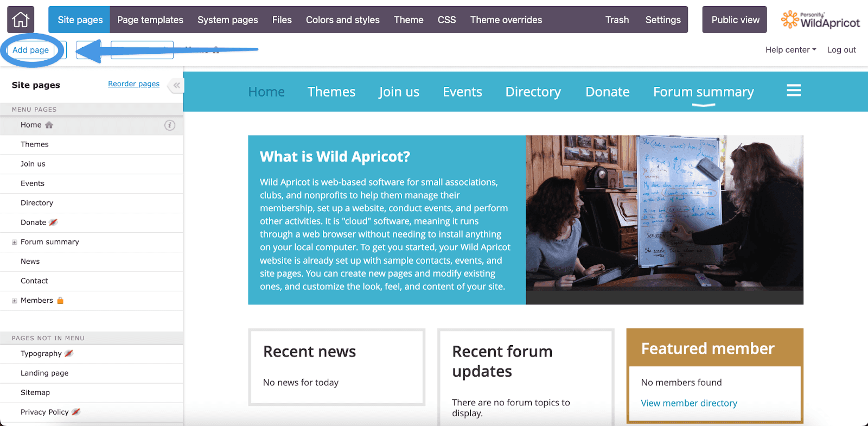The image size is (868, 426).
Task: Select the Typography page in sidebar
Action: (x=91, y=354)
